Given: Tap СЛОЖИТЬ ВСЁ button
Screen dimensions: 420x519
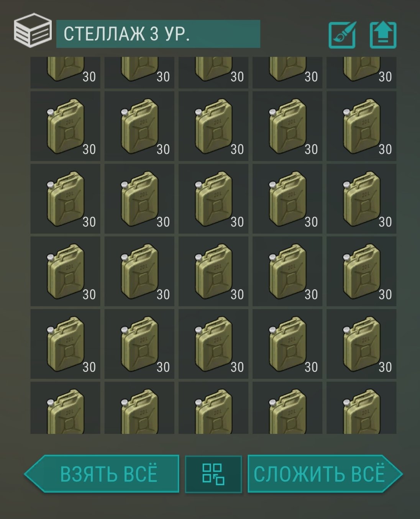Looking at the screenshot, I should 325,474.
